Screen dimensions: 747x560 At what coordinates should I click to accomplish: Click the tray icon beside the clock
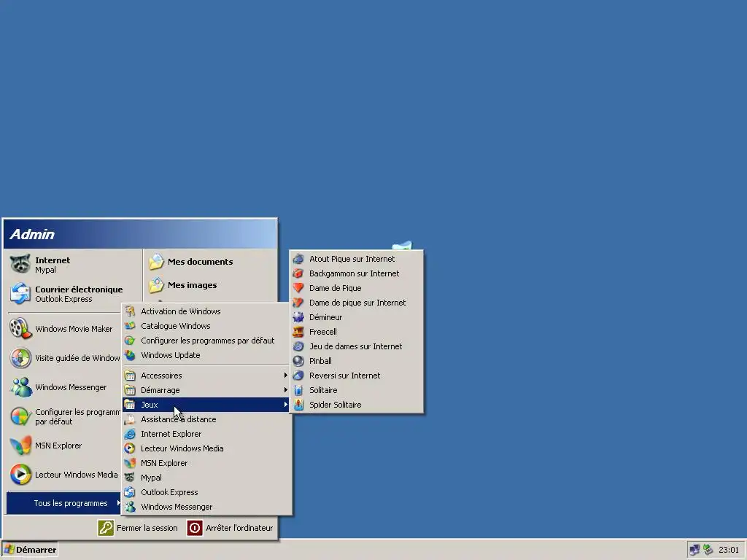pyautogui.click(x=708, y=550)
